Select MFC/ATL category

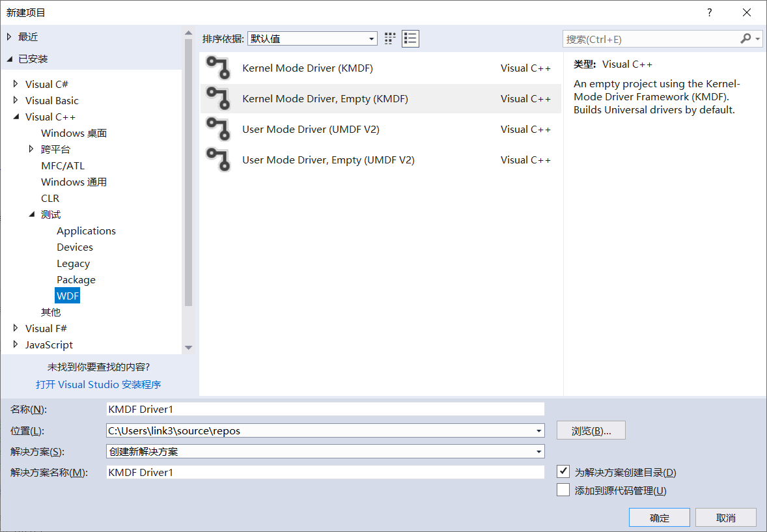coord(63,165)
